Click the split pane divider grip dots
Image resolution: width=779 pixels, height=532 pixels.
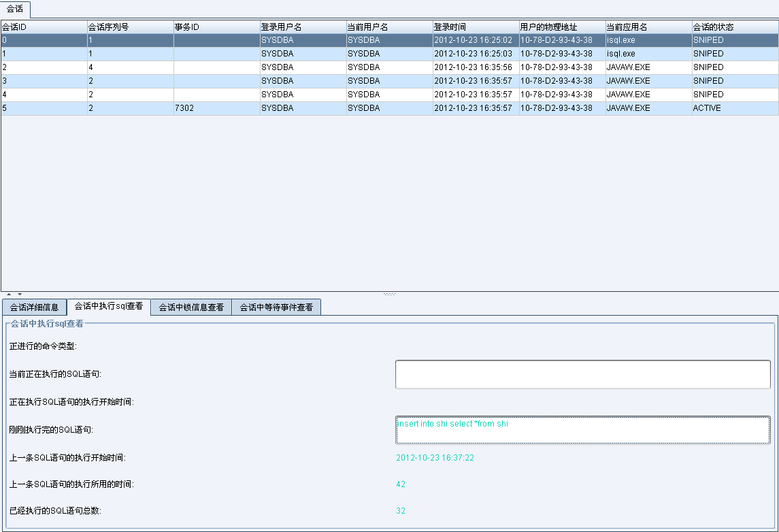[x=389, y=294]
